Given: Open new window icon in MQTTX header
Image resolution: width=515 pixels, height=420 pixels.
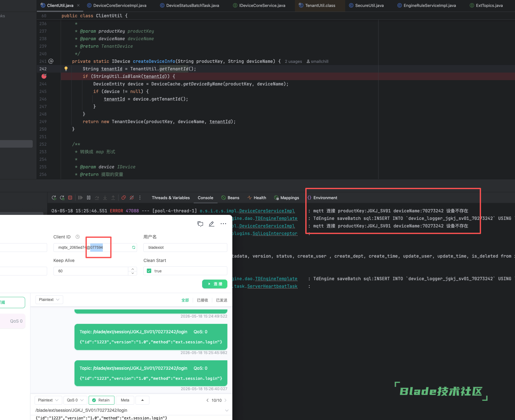Looking at the screenshot, I should (200, 224).
